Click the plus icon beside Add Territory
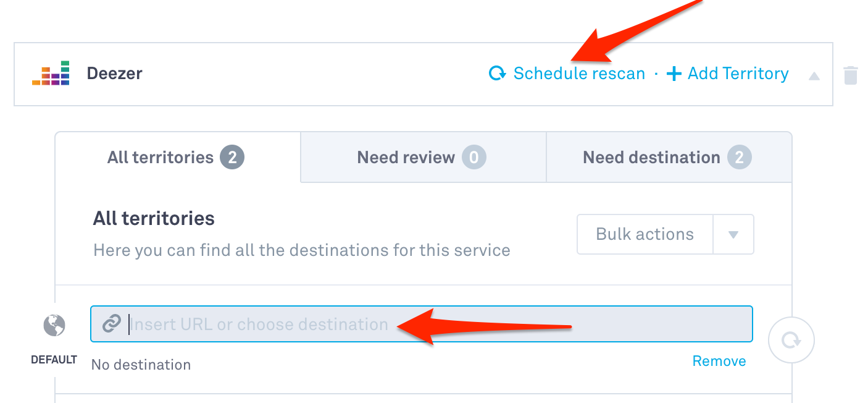This screenshot has width=868, height=403. click(674, 74)
